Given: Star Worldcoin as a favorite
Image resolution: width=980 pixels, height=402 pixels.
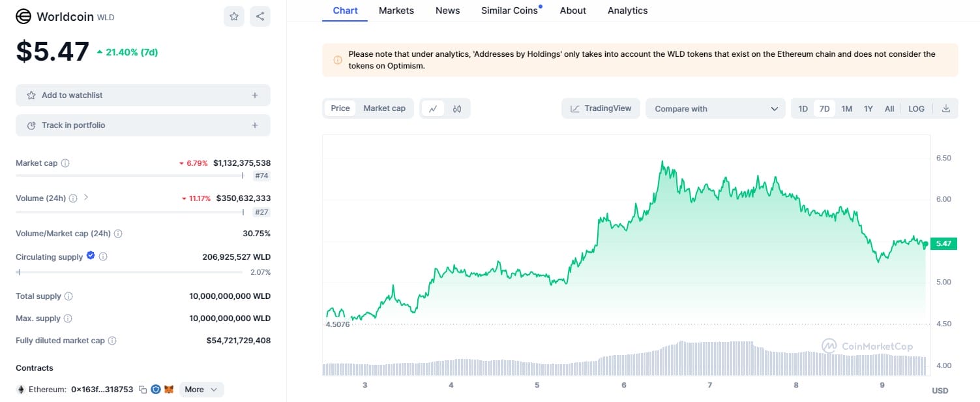Looking at the screenshot, I should click(x=233, y=16).
